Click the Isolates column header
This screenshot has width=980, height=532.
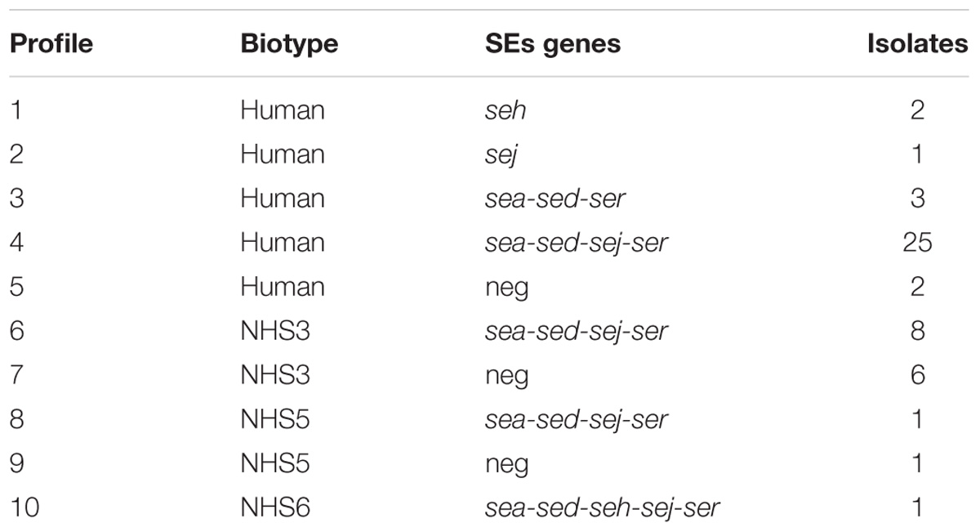coord(917,44)
